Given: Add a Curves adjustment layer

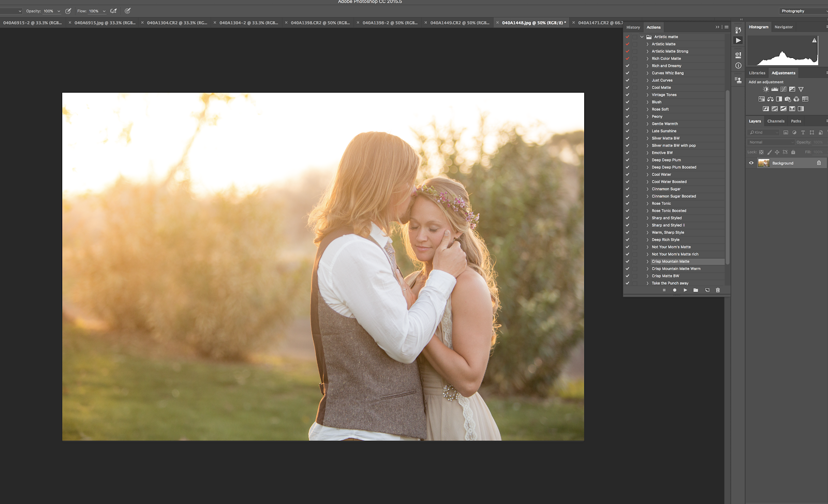Looking at the screenshot, I should tap(783, 89).
